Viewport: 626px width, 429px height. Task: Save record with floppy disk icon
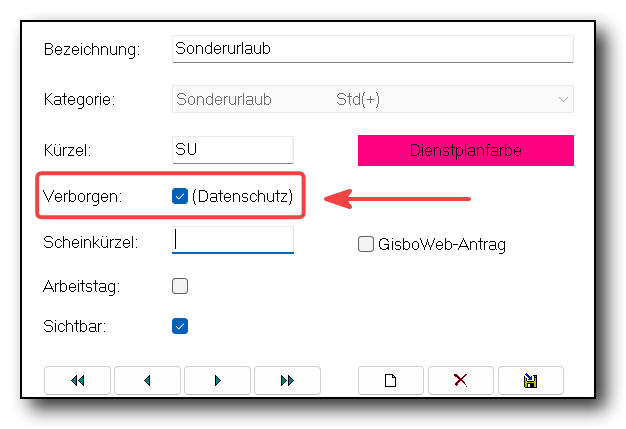(x=531, y=380)
